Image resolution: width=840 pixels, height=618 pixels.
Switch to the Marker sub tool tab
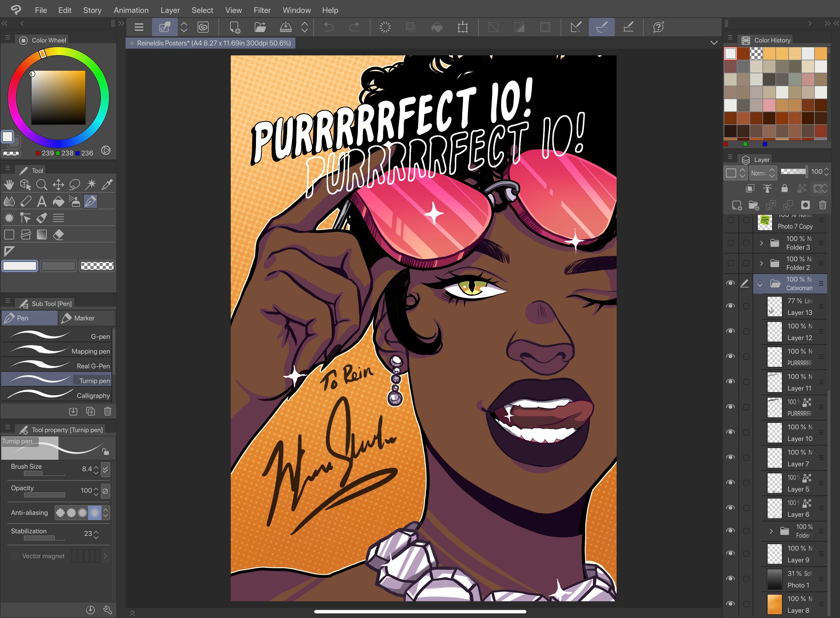[x=87, y=318]
